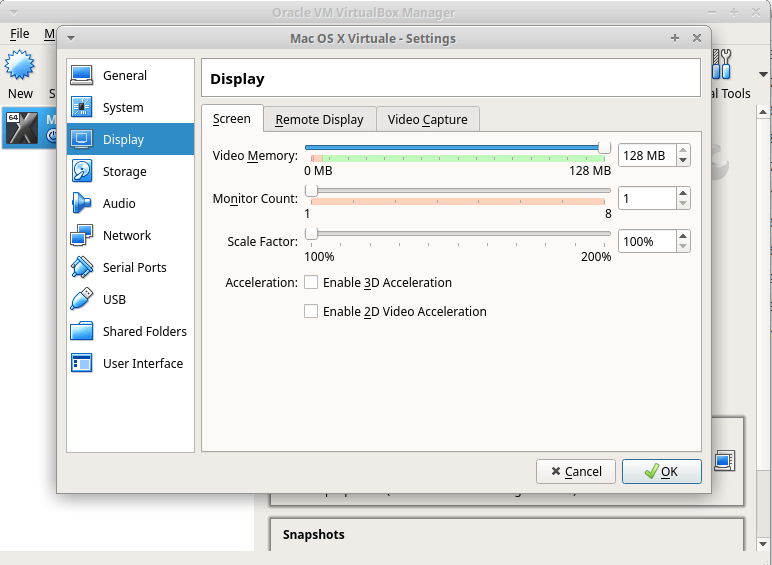772x565 pixels.
Task: Open the Network monitors icon
Action: (x=82, y=235)
